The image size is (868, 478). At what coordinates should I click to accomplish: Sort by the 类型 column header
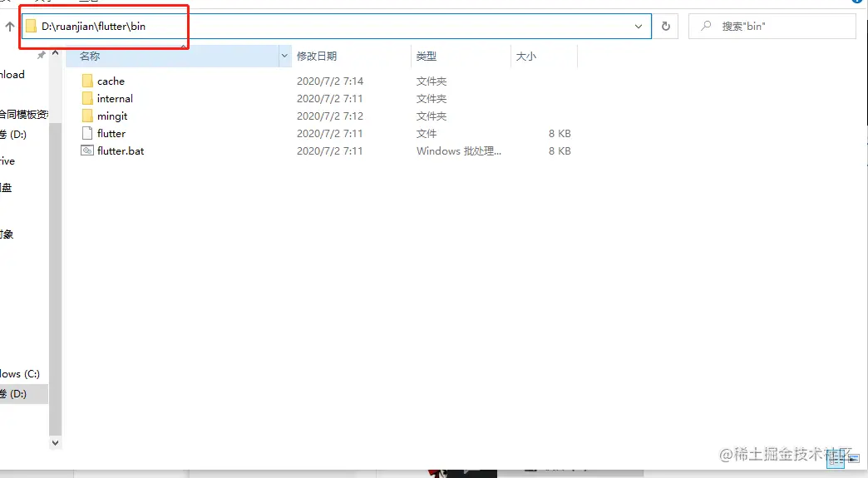point(461,56)
